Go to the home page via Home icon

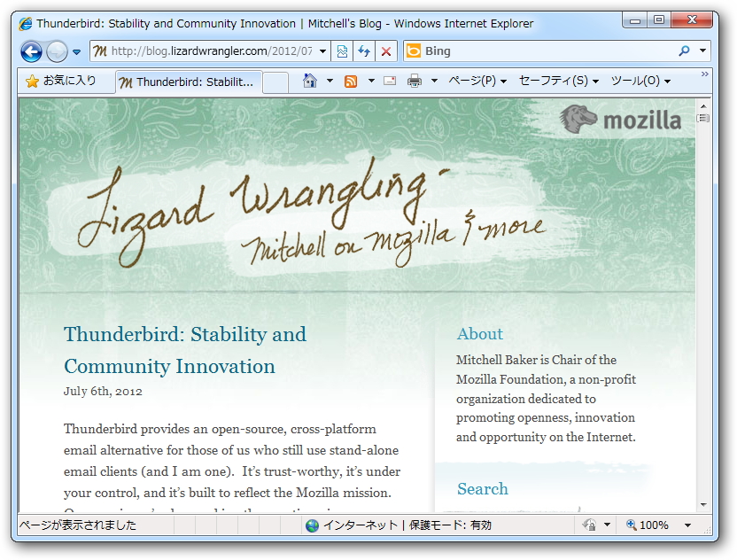point(308,81)
